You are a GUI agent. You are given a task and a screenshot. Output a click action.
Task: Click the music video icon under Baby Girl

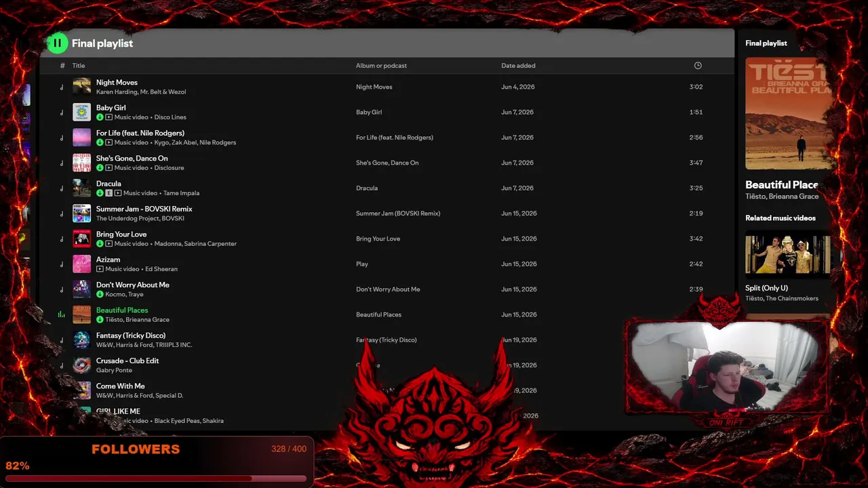[x=108, y=117]
